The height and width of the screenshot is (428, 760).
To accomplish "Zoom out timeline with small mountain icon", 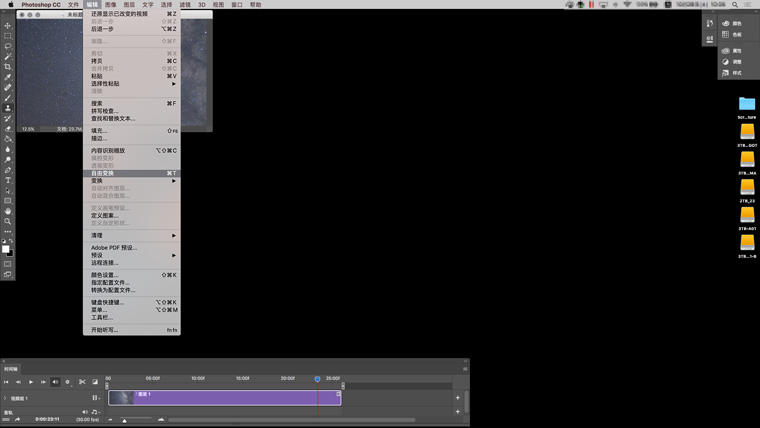I will [110, 420].
